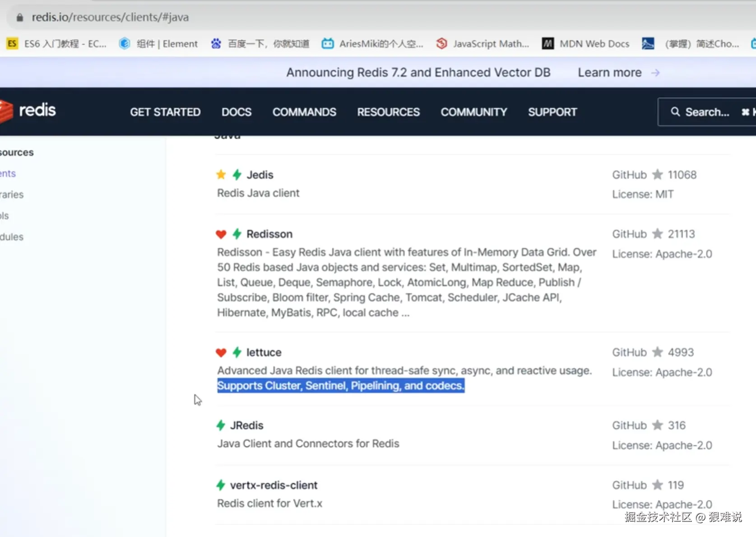
Task: Open the ES6 tutorial bookmark
Action: coord(57,44)
